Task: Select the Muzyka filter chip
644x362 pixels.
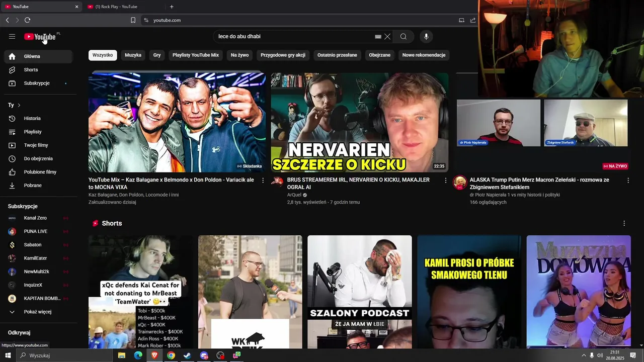Action: pos(133,55)
